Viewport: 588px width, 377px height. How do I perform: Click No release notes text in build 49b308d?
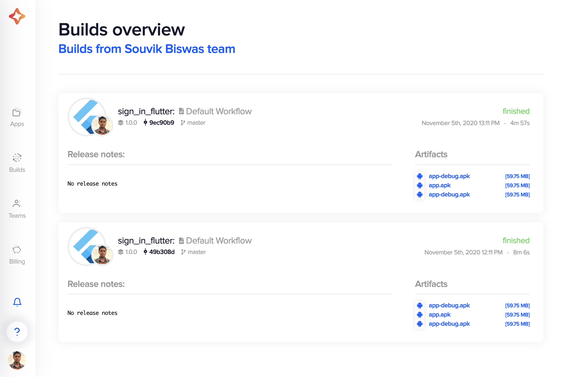click(x=92, y=313)
